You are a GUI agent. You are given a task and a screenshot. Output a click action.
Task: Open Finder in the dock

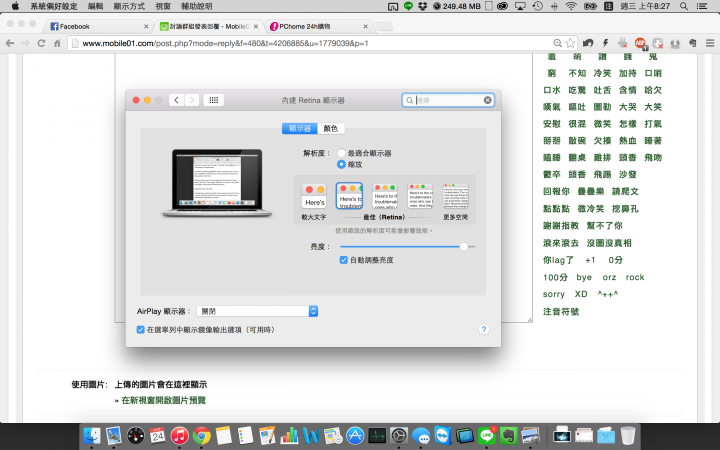pyautogui.click(x=92, y=436)
